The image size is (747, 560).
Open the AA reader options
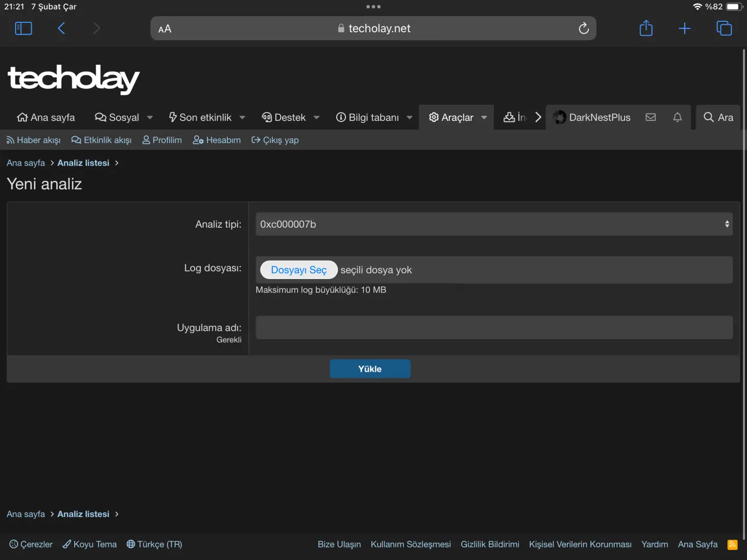[165, 29]
